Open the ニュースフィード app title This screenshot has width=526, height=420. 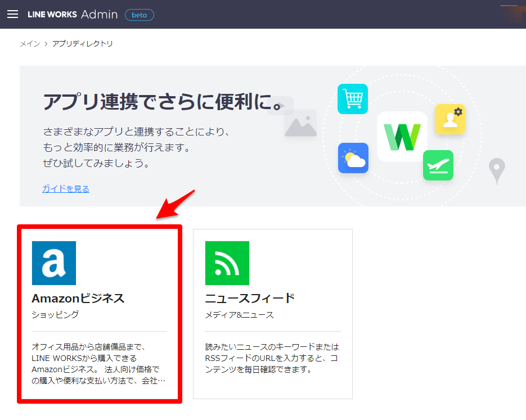250,299
